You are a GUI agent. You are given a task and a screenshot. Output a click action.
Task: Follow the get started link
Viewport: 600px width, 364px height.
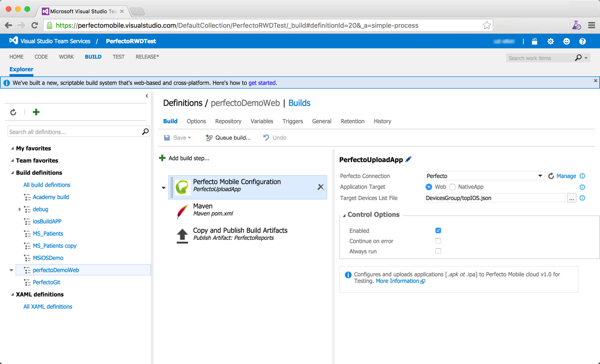(x=262, y=83)
